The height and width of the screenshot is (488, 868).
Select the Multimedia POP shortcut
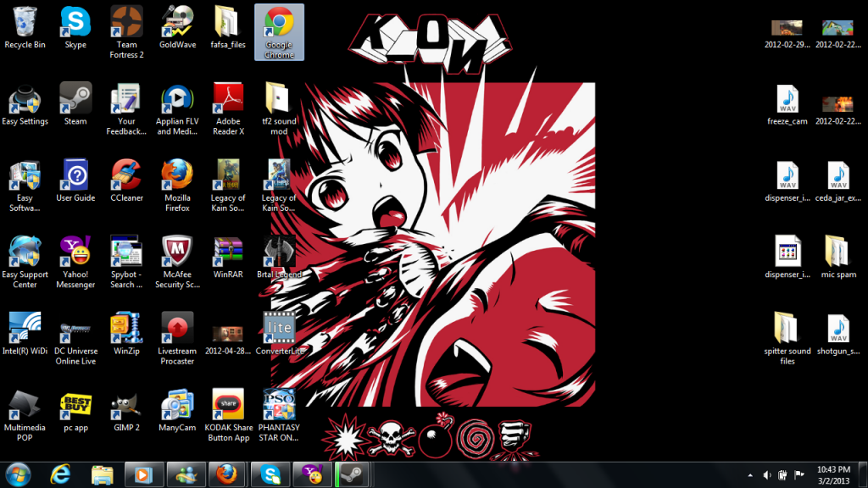[25, 416]
